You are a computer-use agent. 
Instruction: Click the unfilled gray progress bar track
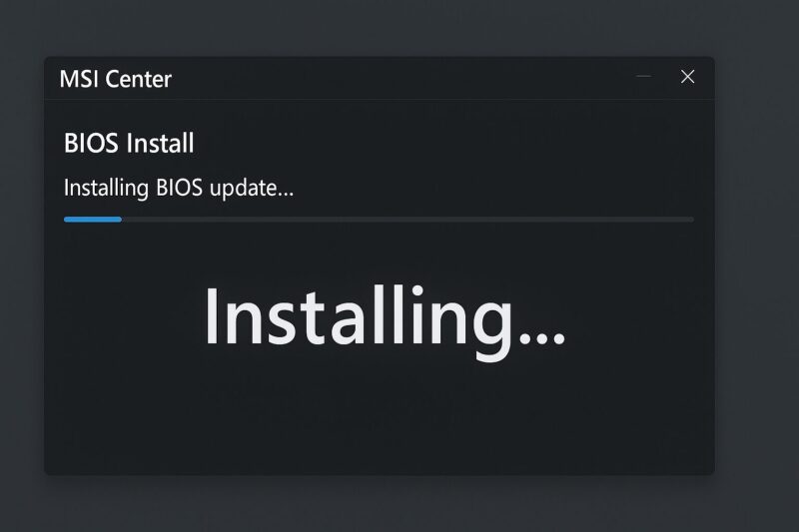[407, 220]
